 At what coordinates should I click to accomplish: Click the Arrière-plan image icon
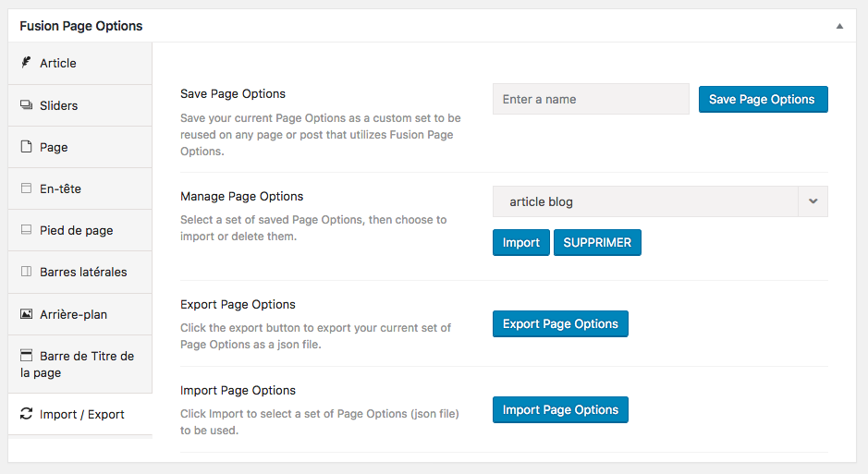pos(26,314)
